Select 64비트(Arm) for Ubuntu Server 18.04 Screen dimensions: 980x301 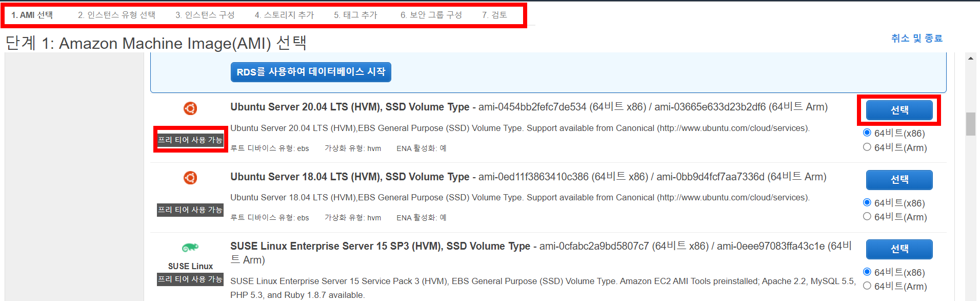click(x=867, y=216)
